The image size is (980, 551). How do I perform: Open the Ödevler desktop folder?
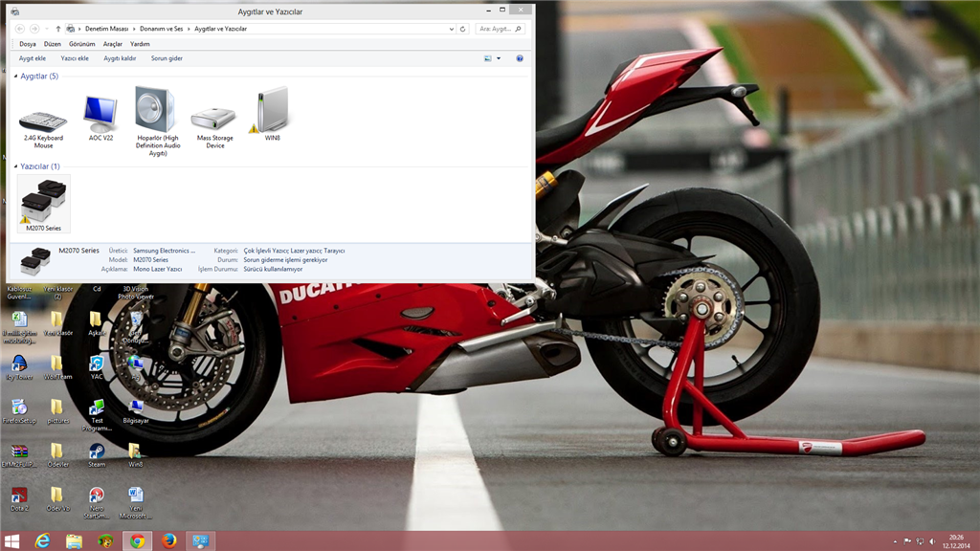57,455
